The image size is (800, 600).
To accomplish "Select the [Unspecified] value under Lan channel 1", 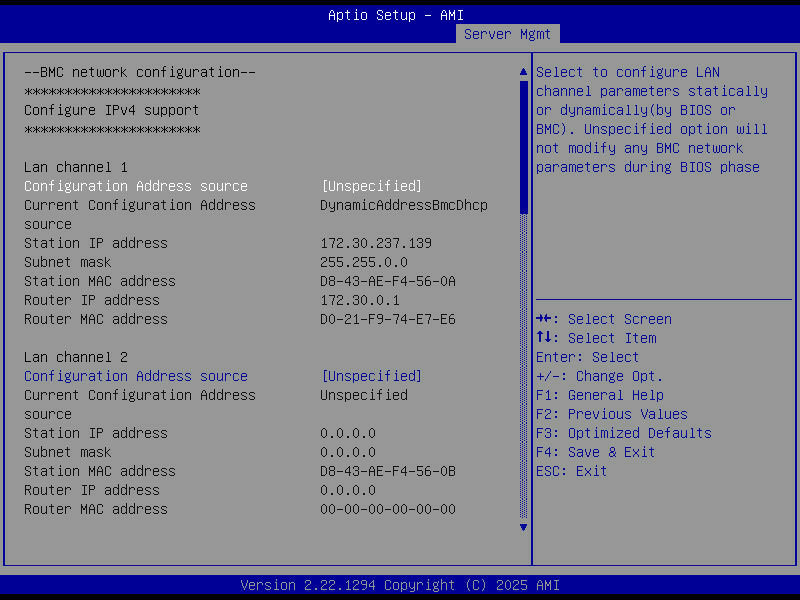I will [x=371, y=186].
